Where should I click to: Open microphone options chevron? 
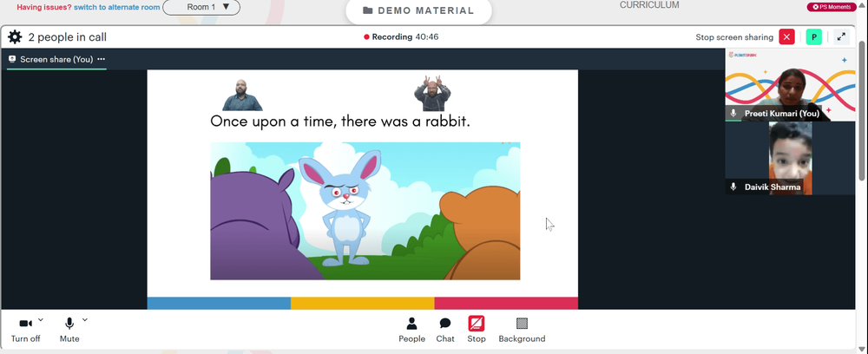[x=85, y=319]
